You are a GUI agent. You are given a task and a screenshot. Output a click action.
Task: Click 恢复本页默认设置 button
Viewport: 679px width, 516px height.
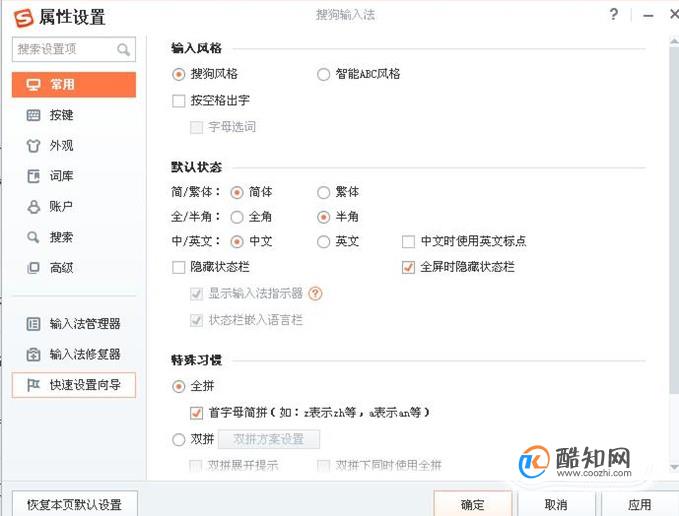coord(74,504)
